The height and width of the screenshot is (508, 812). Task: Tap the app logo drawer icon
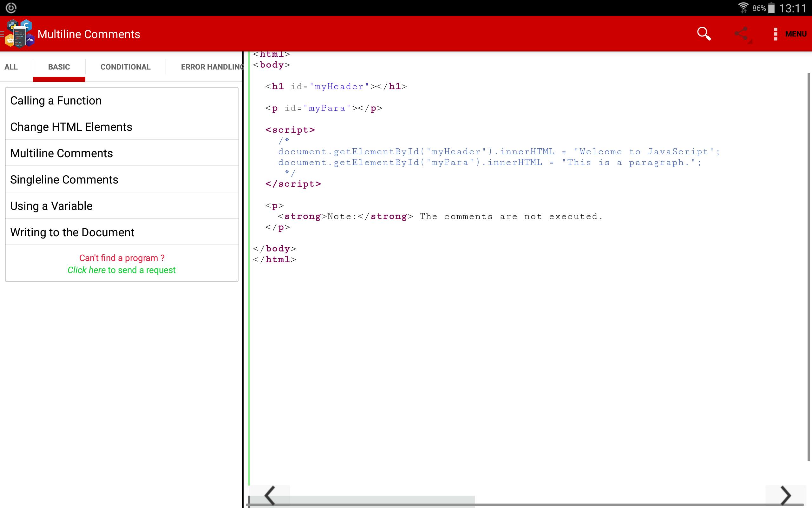19,34
